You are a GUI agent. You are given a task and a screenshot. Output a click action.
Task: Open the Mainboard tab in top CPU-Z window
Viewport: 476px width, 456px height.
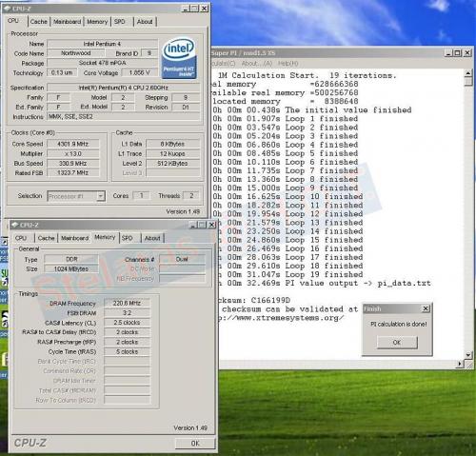[x=67, y=22]
